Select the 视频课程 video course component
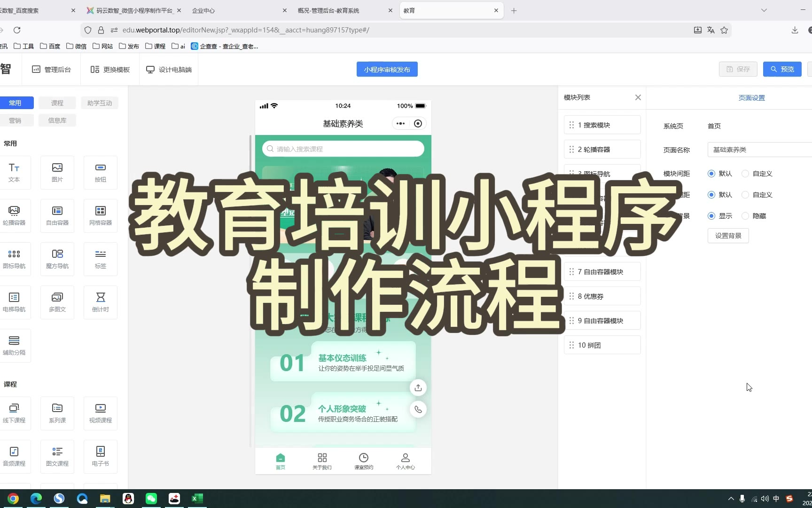812x508 pixels. coord(101,413)
